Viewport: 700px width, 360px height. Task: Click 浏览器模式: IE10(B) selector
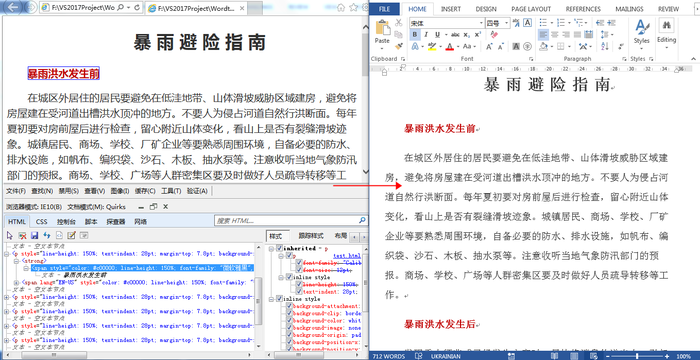click(x=34, y=207)
